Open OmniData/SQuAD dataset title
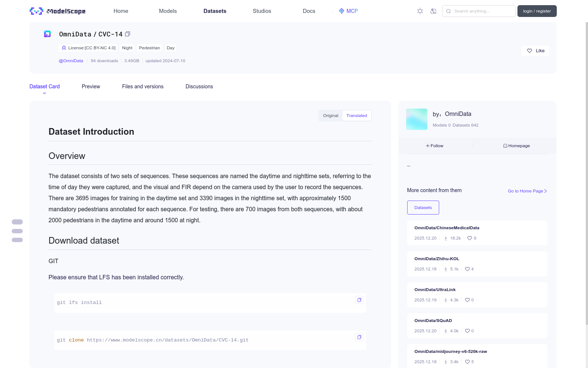 pyautogui.click(x=433, y=321)
